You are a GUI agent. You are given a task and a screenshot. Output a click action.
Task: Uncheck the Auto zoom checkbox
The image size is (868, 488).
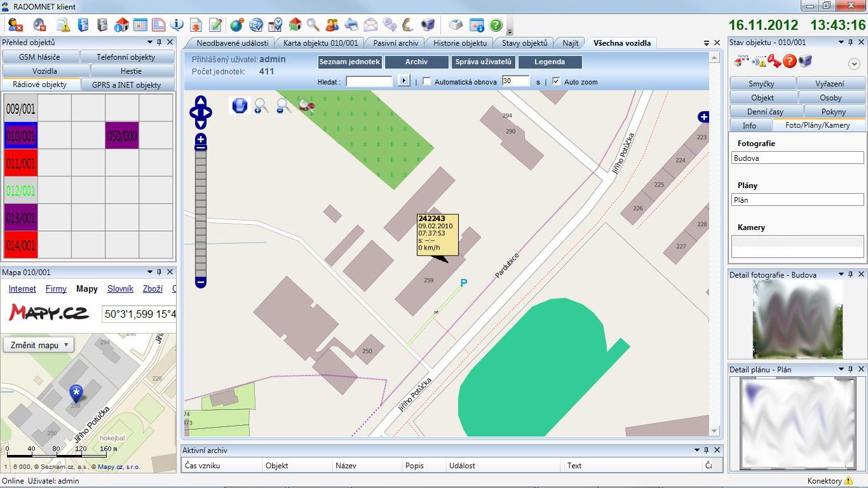[x=557, y=81]
